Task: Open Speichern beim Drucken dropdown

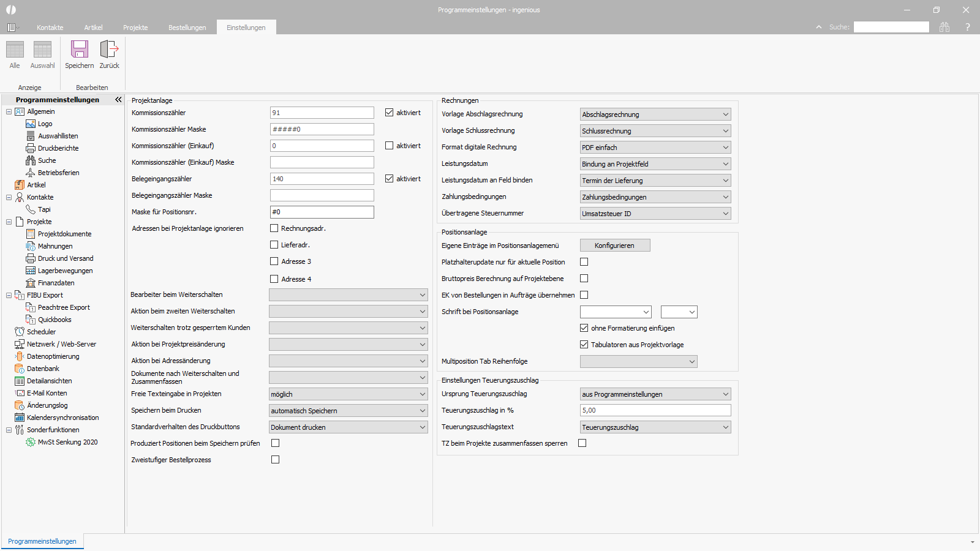Action: [x=349, y=411]
